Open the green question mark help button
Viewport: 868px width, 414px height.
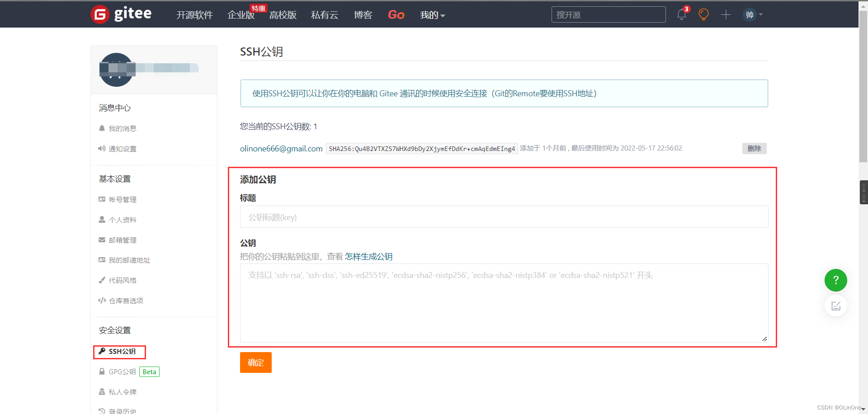point(835,280)
